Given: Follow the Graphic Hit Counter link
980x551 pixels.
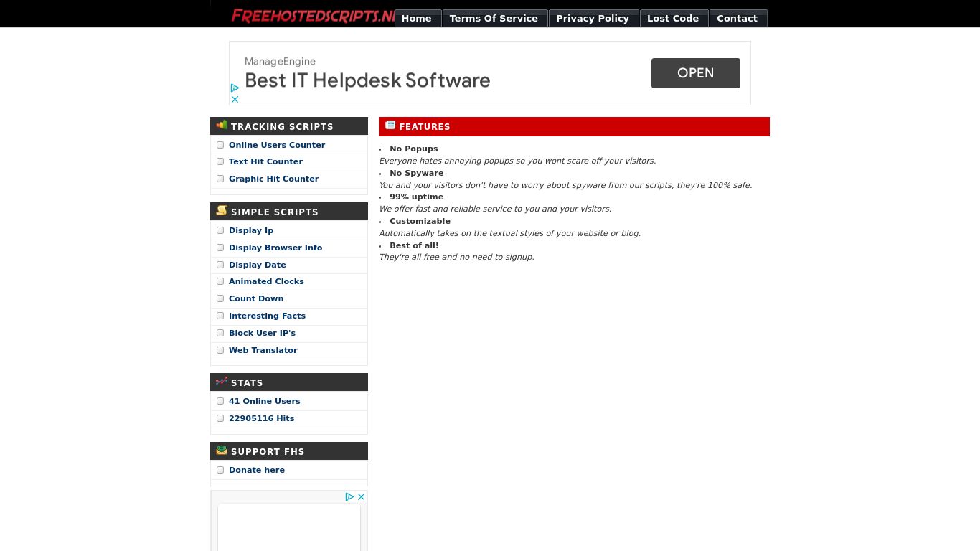Looking at the screenshot, I should pyautogui.click(x=273, y=179).
